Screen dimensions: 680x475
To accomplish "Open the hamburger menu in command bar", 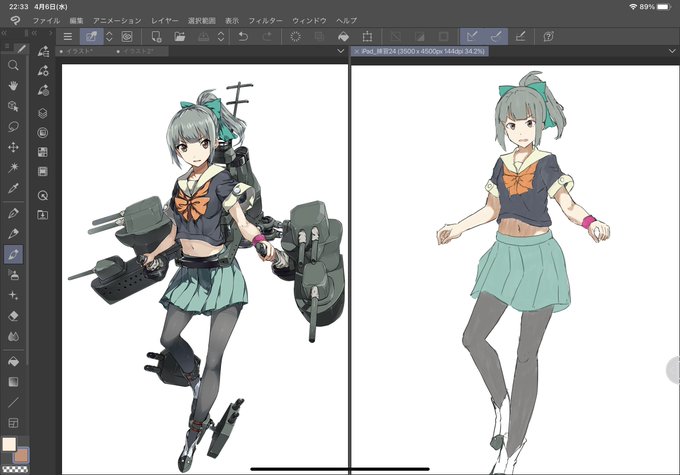I will click(x=68, y=37).
